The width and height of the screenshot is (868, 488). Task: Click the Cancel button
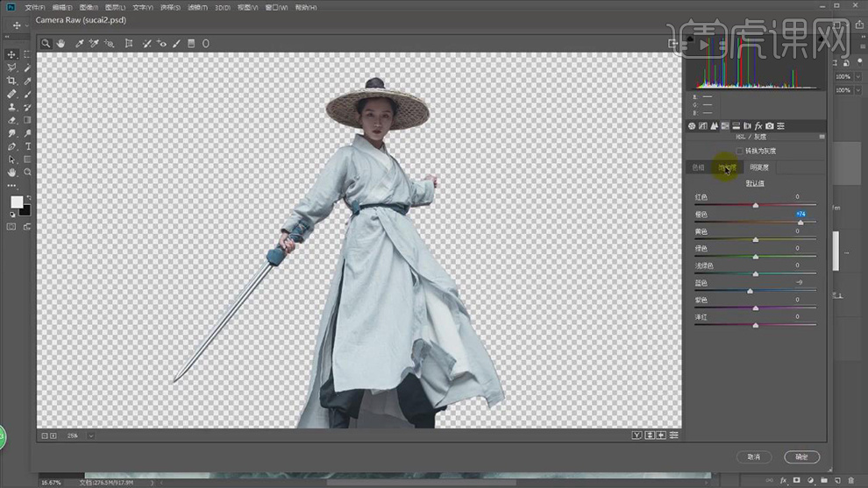754,457
